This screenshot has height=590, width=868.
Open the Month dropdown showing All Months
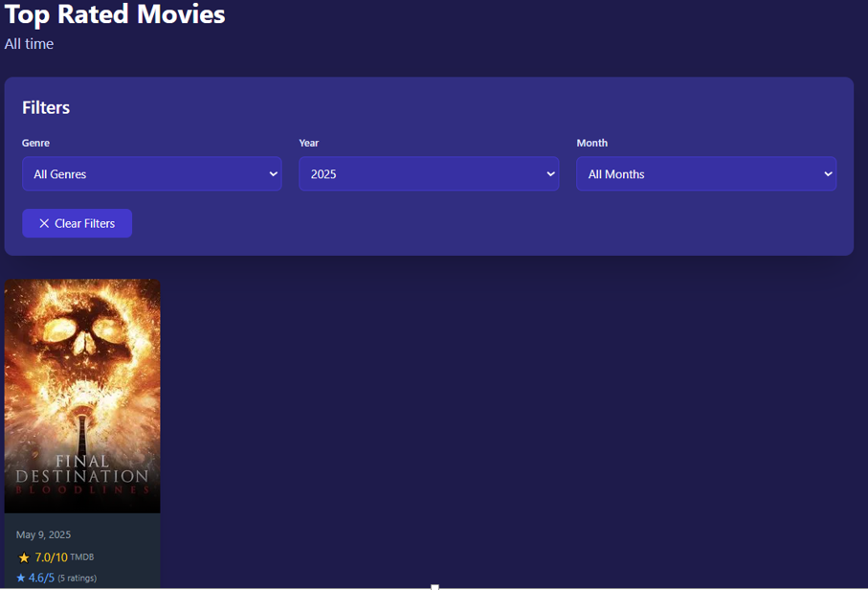click(706, 174)
